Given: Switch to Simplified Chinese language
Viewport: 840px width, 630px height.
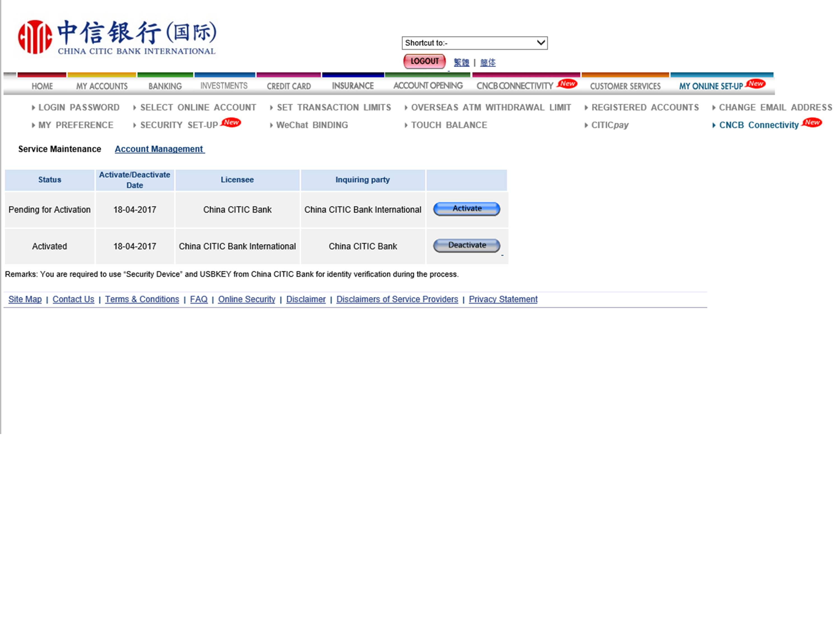Looking at the screenshot, I should click(x=487, y=62).
